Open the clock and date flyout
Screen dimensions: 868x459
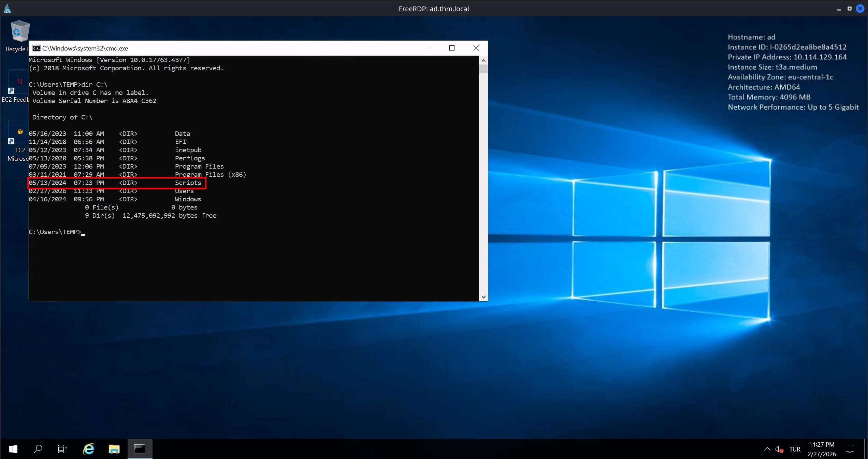pyautogui.click(x=822, y=449)
